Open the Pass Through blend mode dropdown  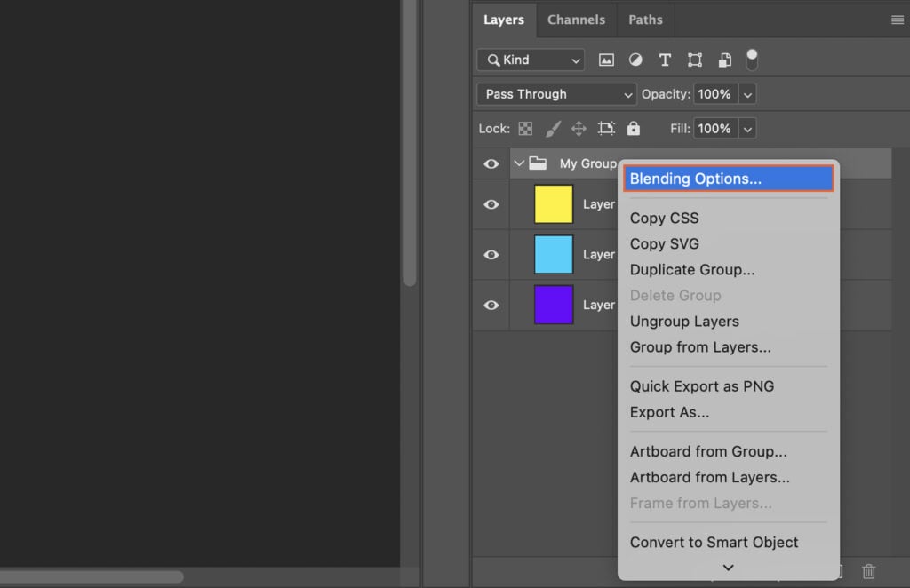[555, 93]
